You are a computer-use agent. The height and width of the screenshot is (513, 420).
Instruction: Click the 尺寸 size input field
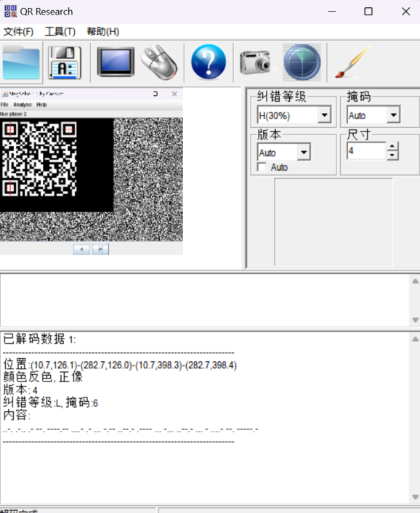367,151
